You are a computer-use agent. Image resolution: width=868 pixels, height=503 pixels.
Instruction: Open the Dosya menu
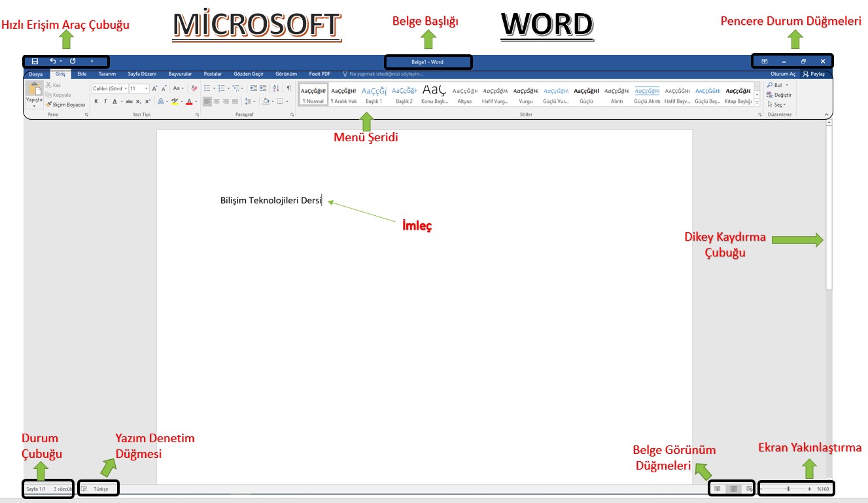[x=36, y=74]
